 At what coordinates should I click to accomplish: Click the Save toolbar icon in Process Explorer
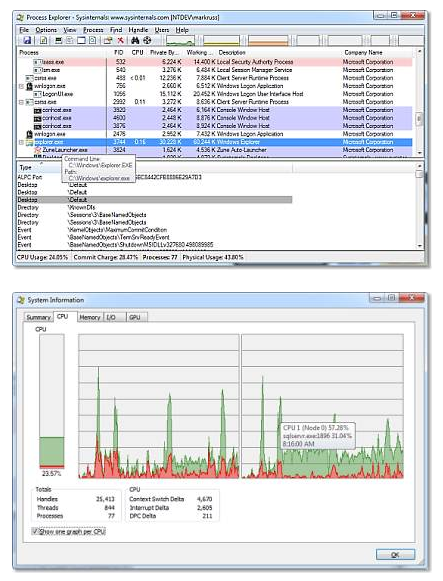point(27,40)
